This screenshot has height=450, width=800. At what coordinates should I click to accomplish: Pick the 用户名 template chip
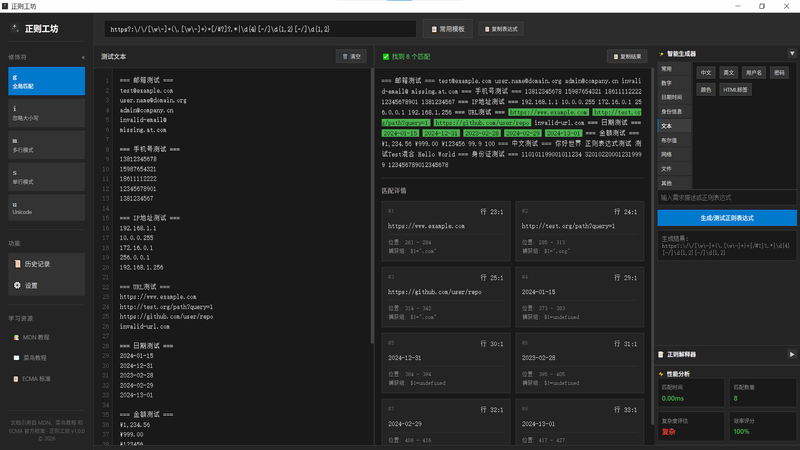click(754, 72)
